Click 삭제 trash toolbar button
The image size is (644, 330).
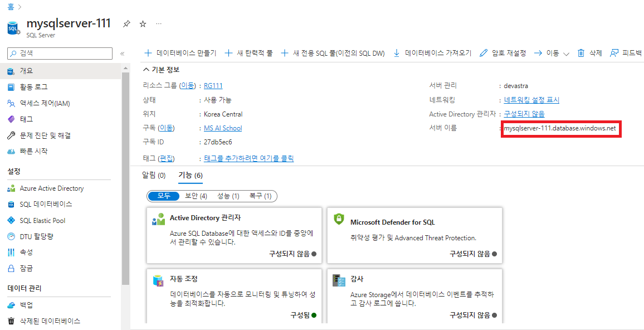(590, 53)
